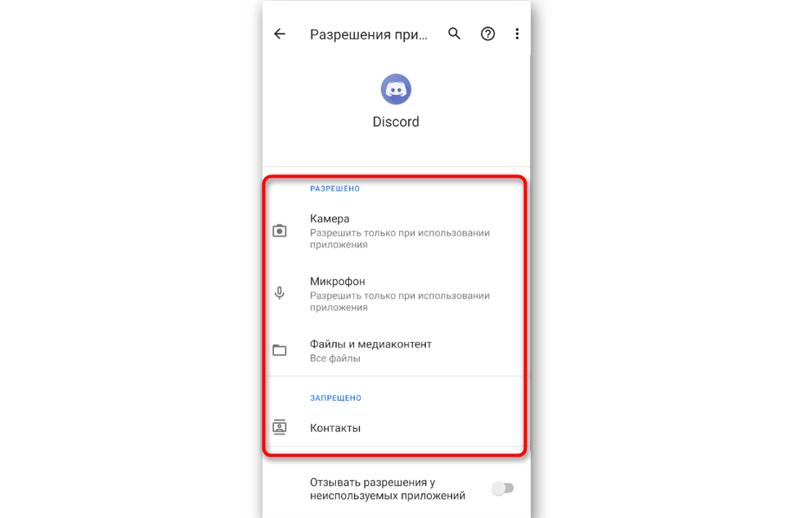Open three-dot overflow menu
This screenshot has height=518, width=812.
click(x=517, y=34)
